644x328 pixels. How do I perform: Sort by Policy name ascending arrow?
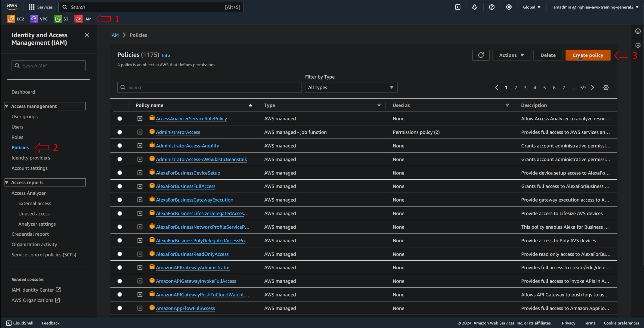pos(250,105)
